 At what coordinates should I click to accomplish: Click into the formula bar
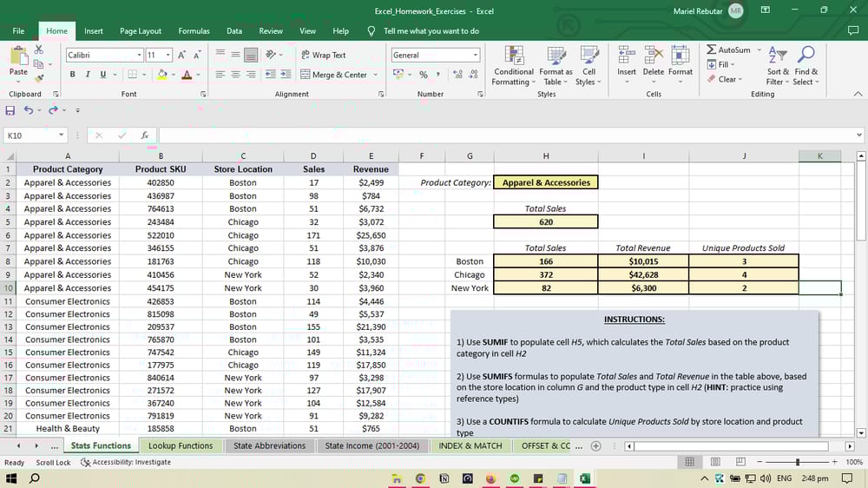click(x=507, y=135)
